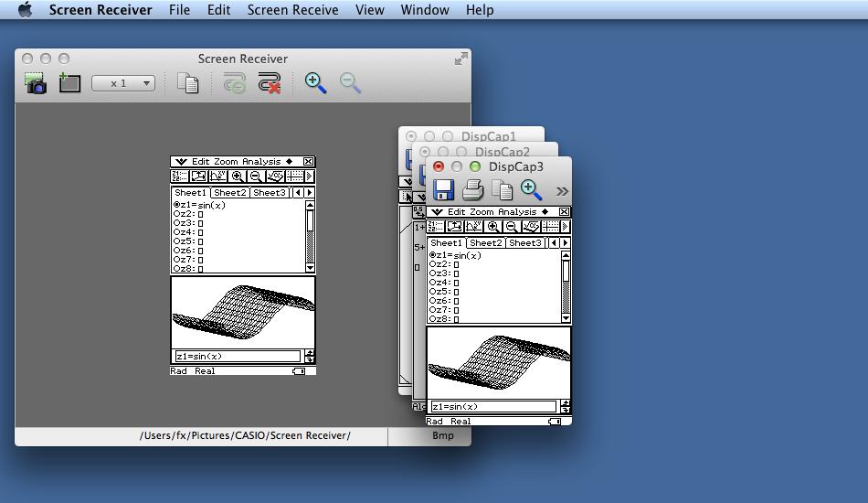Image resolution: width=868 pixels, height=503 pixels.
Task: Open Analysis menu in Screen Receiver calculator
Action: coord(261,162)
